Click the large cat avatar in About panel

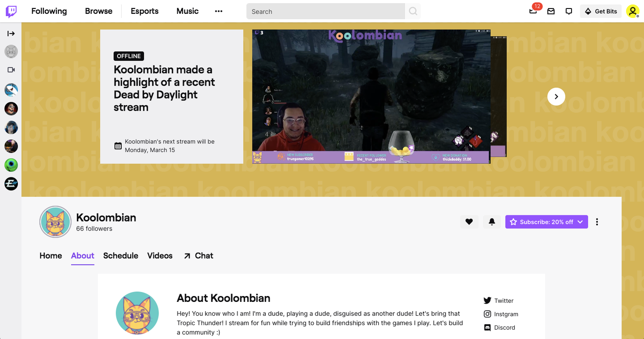click(x=137, y=313)
